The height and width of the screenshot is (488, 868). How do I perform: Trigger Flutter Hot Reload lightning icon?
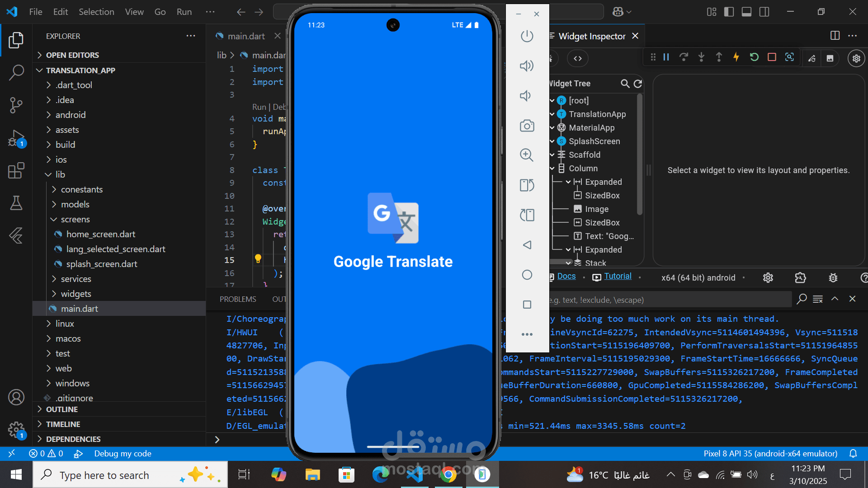coord(736,57)
